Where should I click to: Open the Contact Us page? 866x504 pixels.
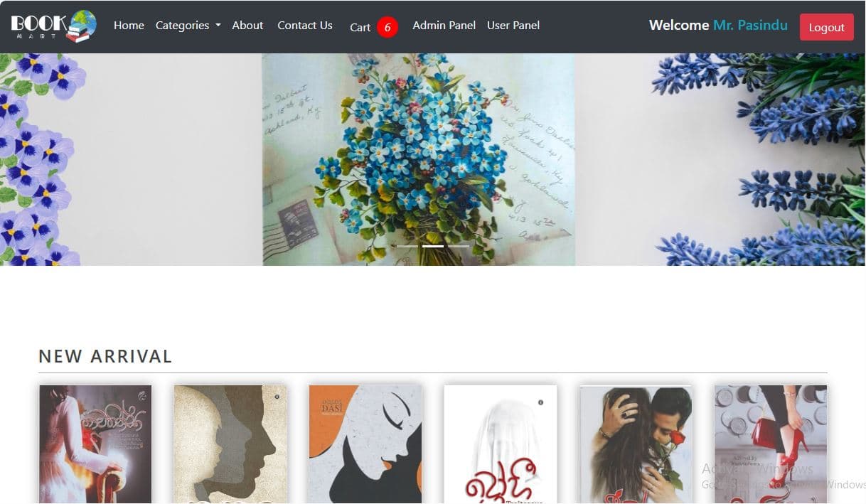305,25
